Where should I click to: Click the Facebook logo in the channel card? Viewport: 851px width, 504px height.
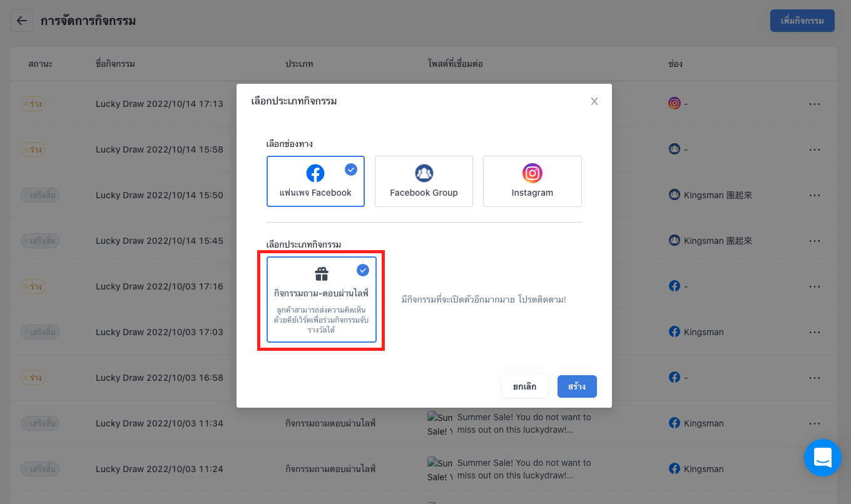click(315, 173)
